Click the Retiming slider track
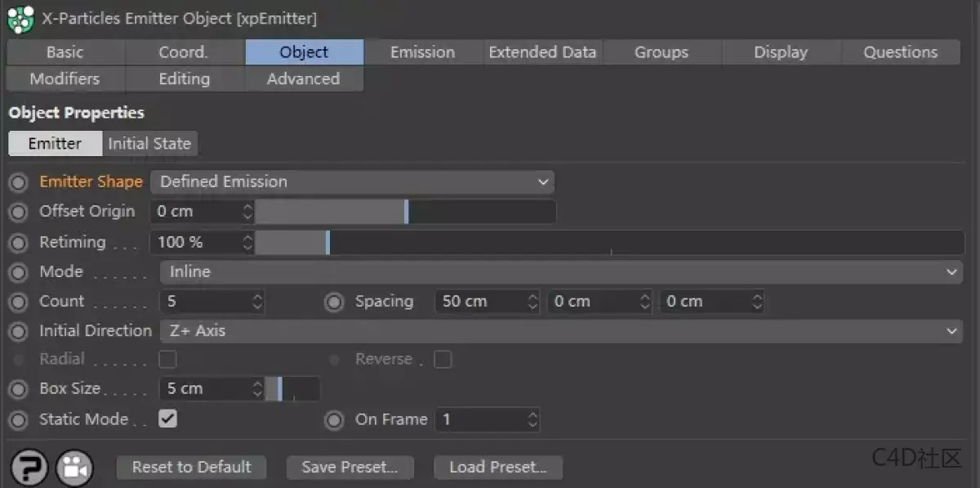This screenshot has height=488, width=980. [x=490, y=242]
